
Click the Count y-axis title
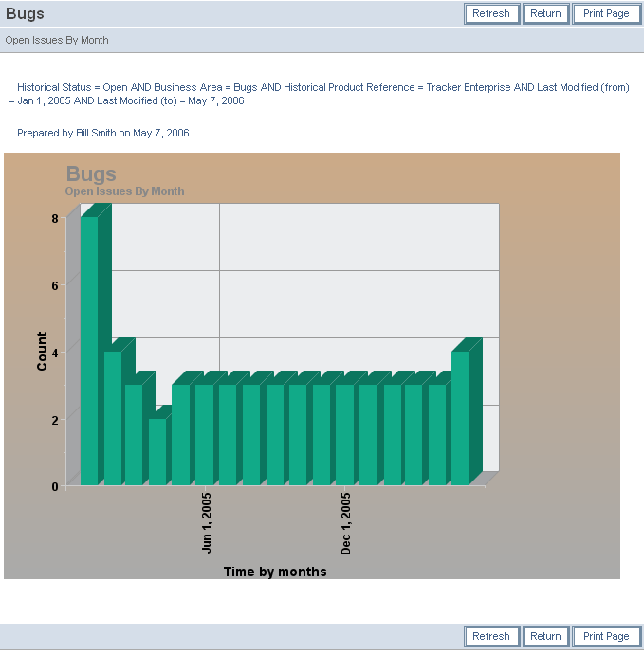(x=42, y=351)
